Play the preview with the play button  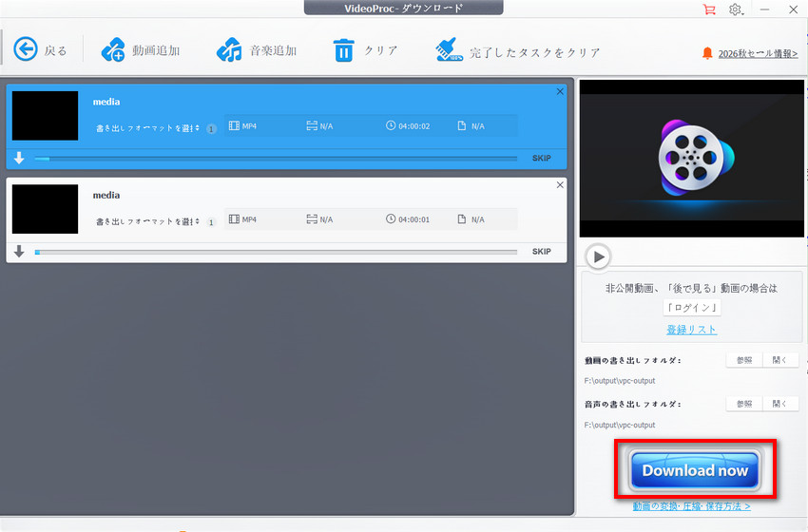coord(598,256)
